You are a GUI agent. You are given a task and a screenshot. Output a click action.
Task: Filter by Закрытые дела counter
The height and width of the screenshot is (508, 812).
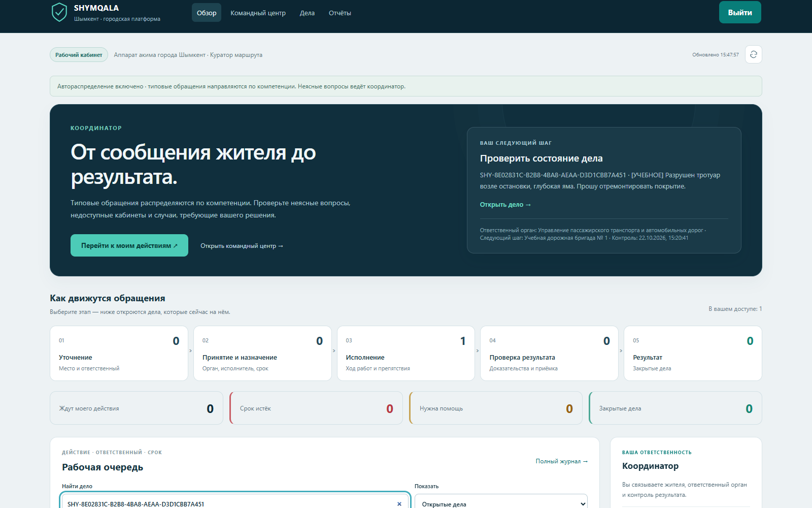coord(675,408)
